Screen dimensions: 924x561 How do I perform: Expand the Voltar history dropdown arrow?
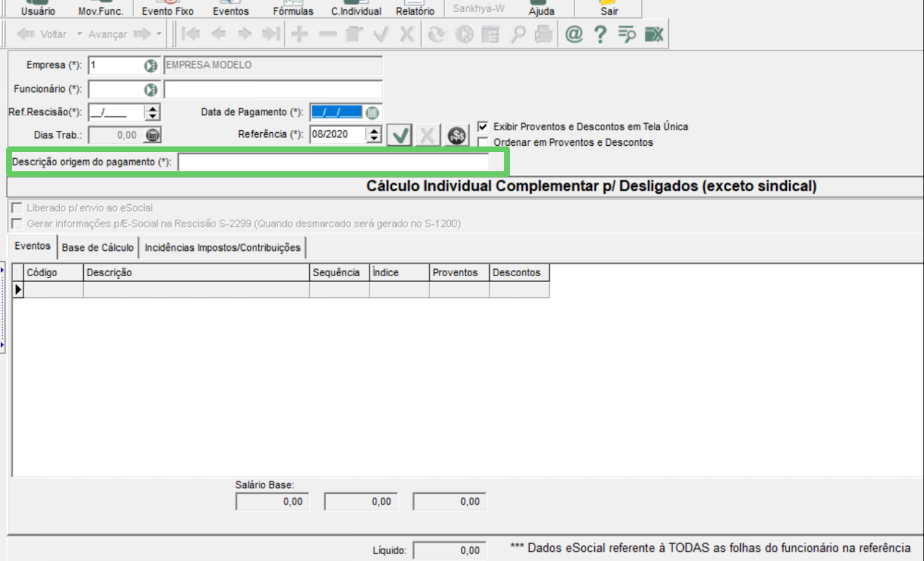tap(79, 34)
